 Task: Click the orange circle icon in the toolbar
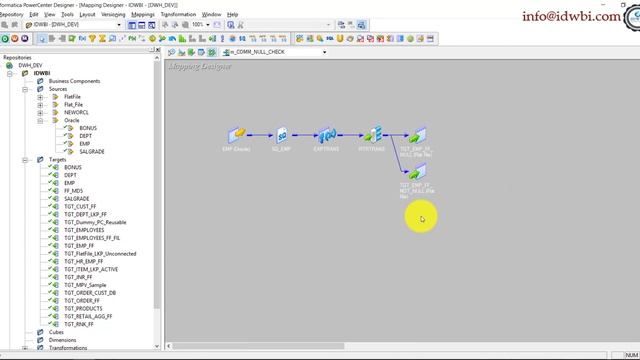point(15,39)
